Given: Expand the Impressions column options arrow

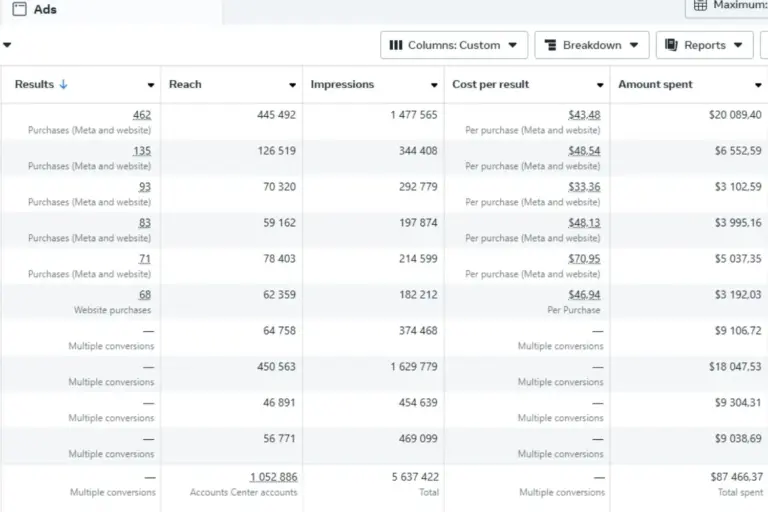Looking at the screenshot, I should pos(434,85).
